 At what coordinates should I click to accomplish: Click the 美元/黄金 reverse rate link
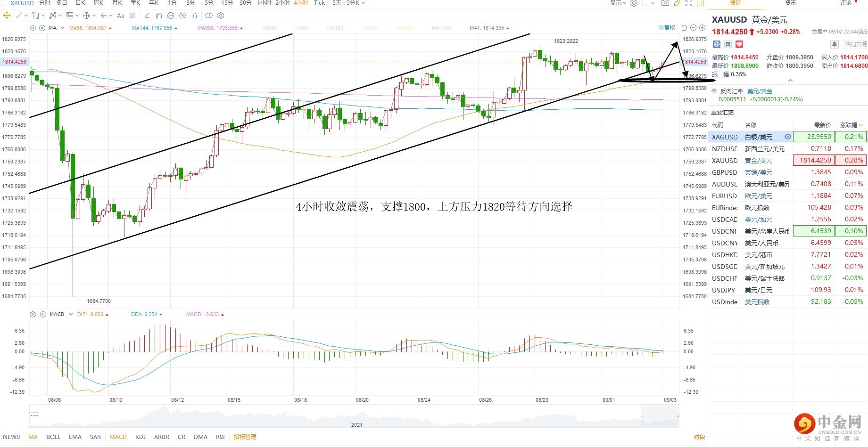point(760,91)
